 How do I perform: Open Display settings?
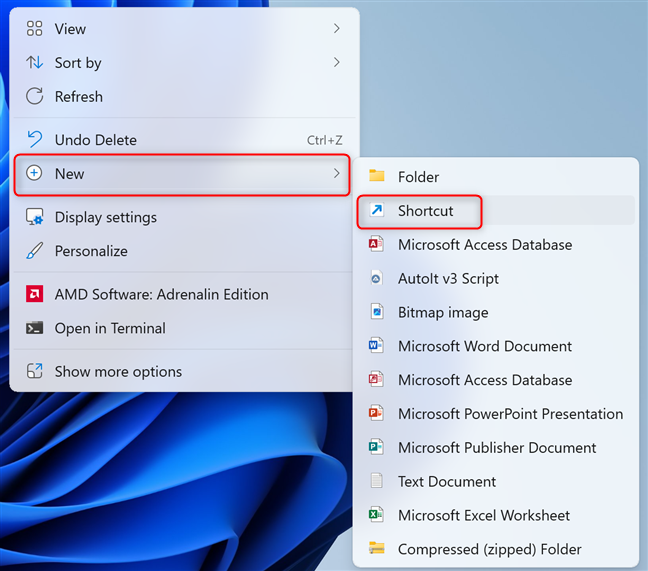[x=182, y=217]
